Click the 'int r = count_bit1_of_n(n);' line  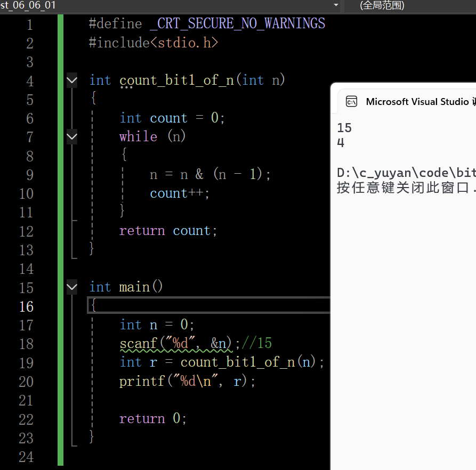click(222, 362)
